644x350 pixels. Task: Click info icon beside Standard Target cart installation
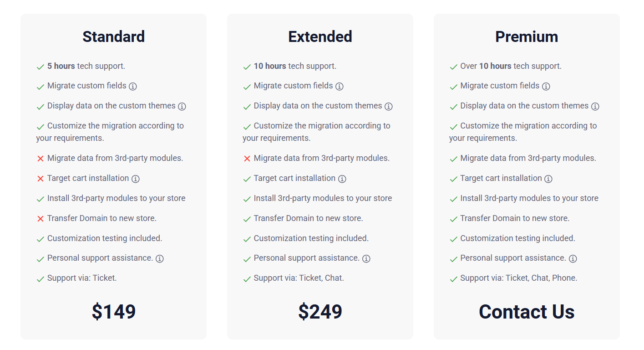[136, 179]
